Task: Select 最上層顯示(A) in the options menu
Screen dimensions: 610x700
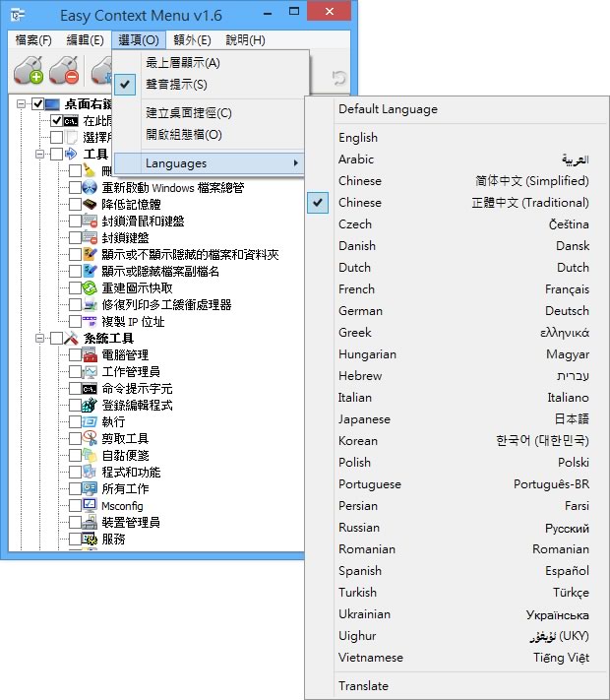Action: (209, 63)
